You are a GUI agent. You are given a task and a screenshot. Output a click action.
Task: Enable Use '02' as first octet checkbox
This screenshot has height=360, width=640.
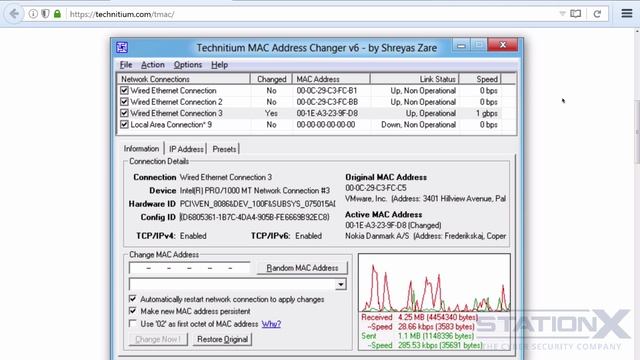click(x=133, y=324)
